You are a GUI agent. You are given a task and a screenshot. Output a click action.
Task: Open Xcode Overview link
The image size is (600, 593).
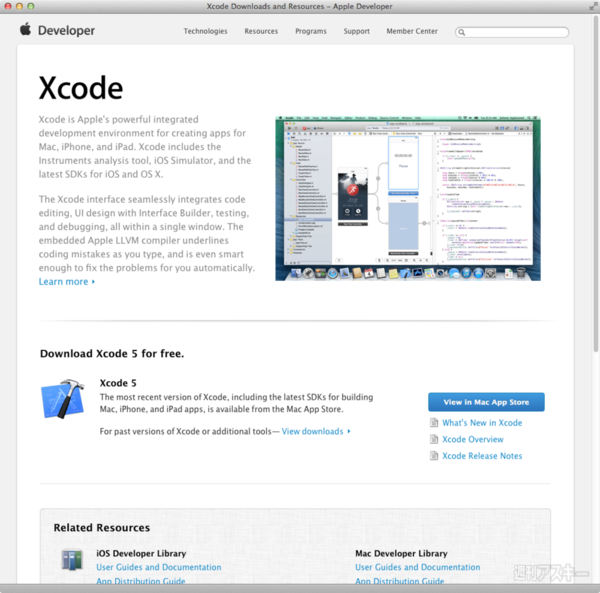tap(473, 439)
